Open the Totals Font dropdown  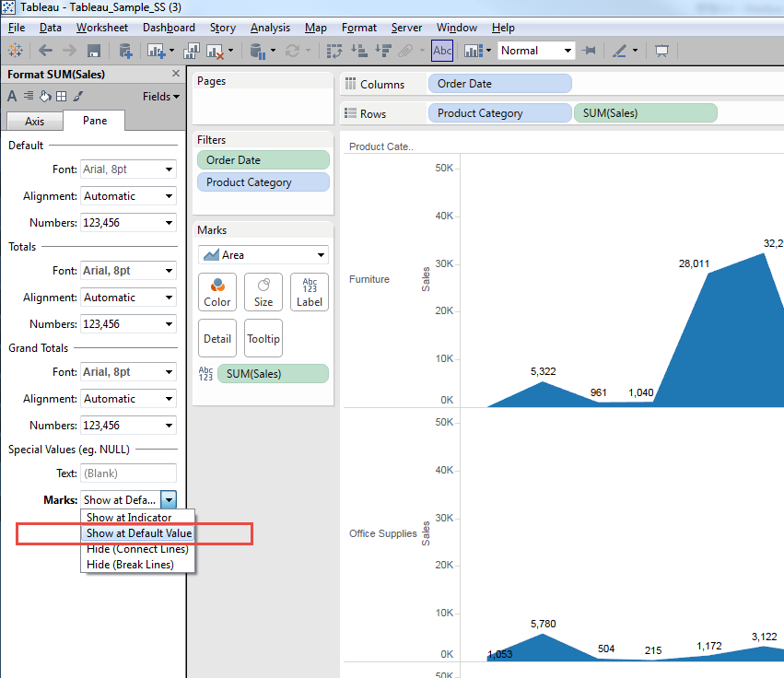[128, 271]
